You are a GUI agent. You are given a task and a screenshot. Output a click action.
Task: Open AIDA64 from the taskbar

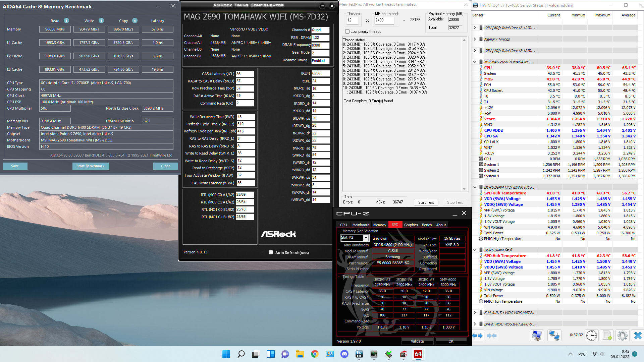pos(418,354)
